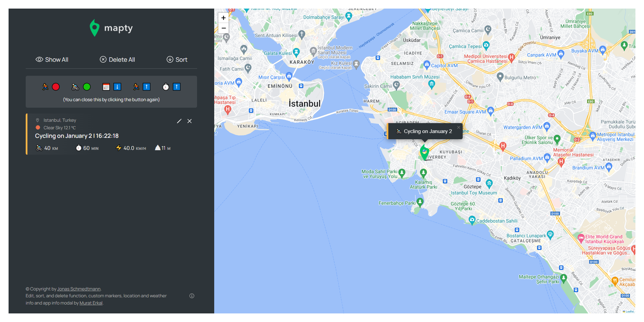Delete the Cycling on January 2 workout
The height and width of the screenshot is (322, 644).
190,121
